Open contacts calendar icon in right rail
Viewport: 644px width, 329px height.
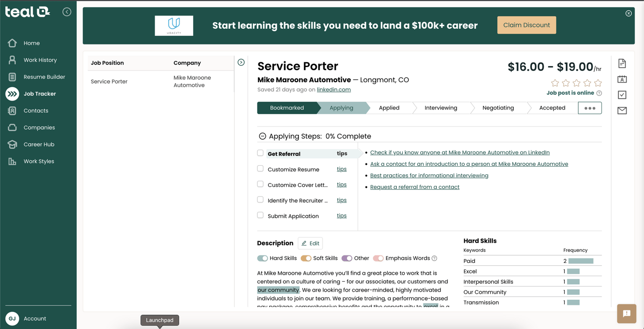tap(622, 79)
